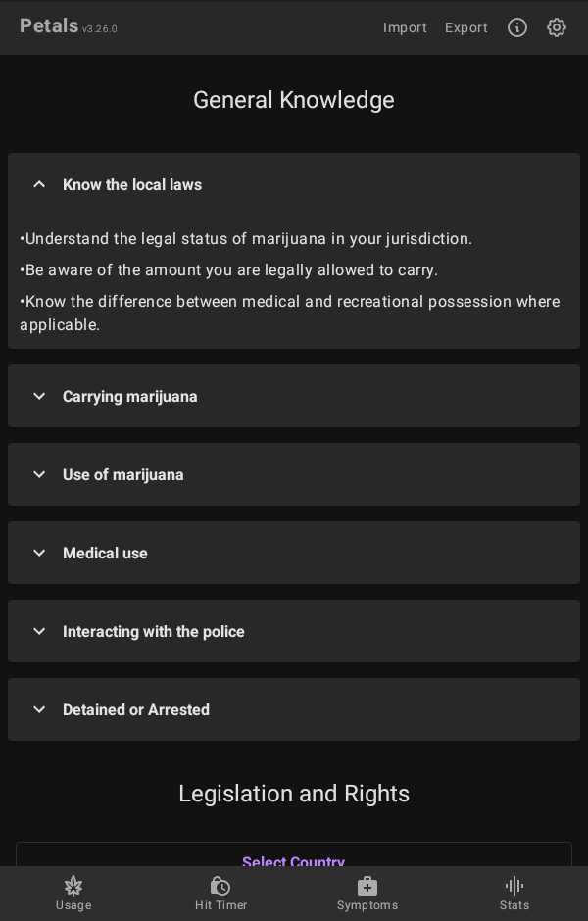Viewport: 588px width, 921px height.
Task: Expand the Detained or Arrested section
Action: pos(39,709)
